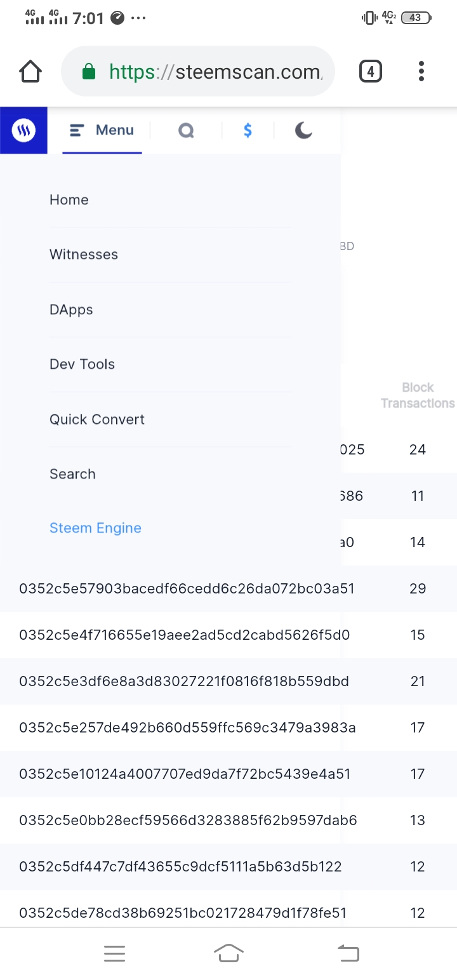Select Home in the menu
This screenshot has width=457, height=980.
(x=69, y=200)
